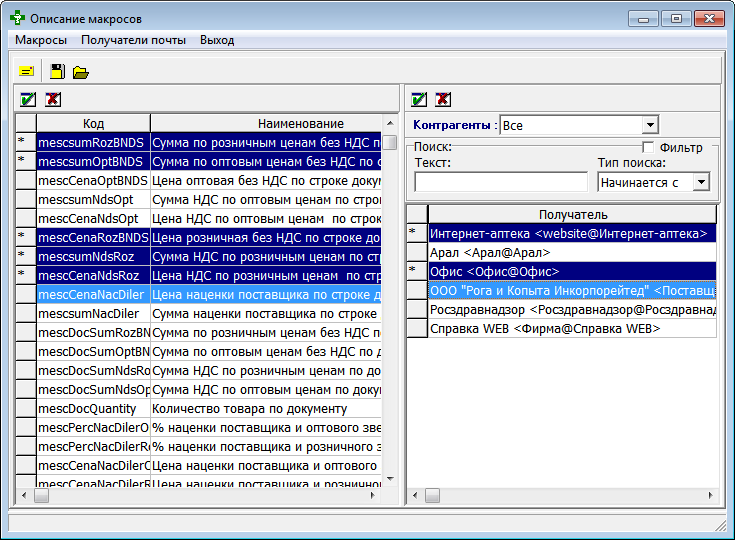Open the Контрагенты dropdown

point(650,125)
